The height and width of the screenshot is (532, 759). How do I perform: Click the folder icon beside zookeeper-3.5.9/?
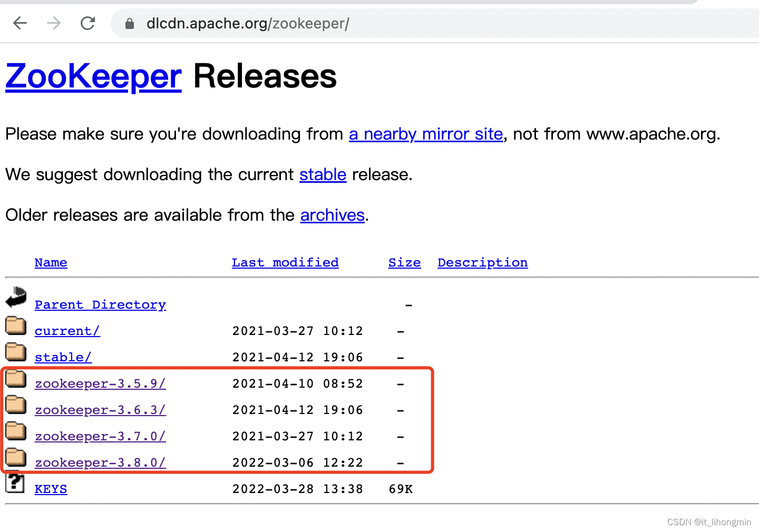pos(16,378)
